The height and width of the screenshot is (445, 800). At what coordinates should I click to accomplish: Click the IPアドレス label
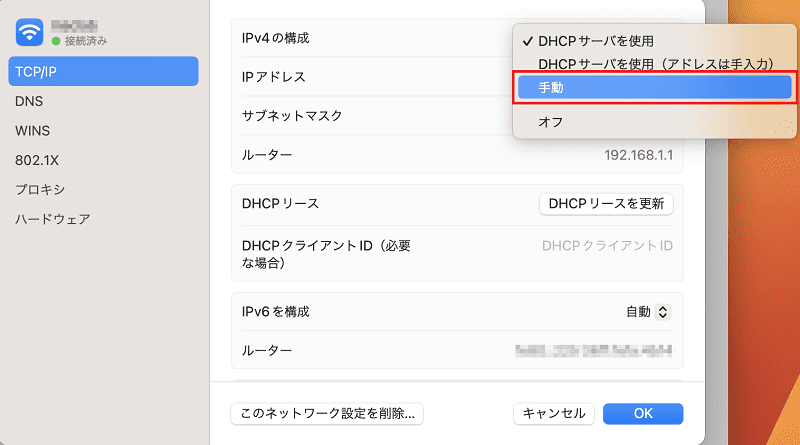[x=273, y=77]
